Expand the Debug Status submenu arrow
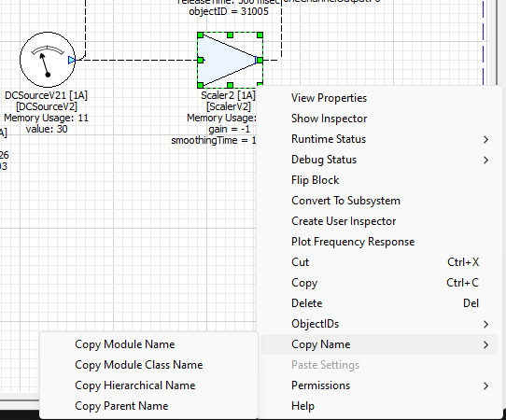Viewport: 506px width, 420px height. [486, 160]
